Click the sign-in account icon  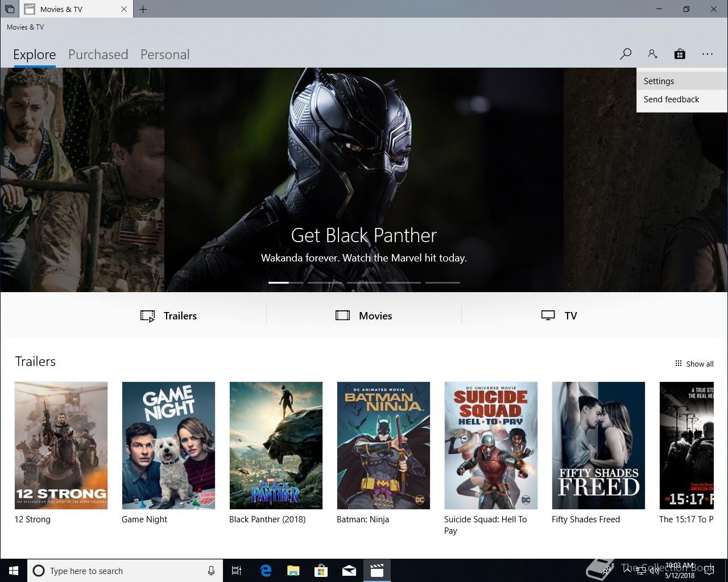652,54
